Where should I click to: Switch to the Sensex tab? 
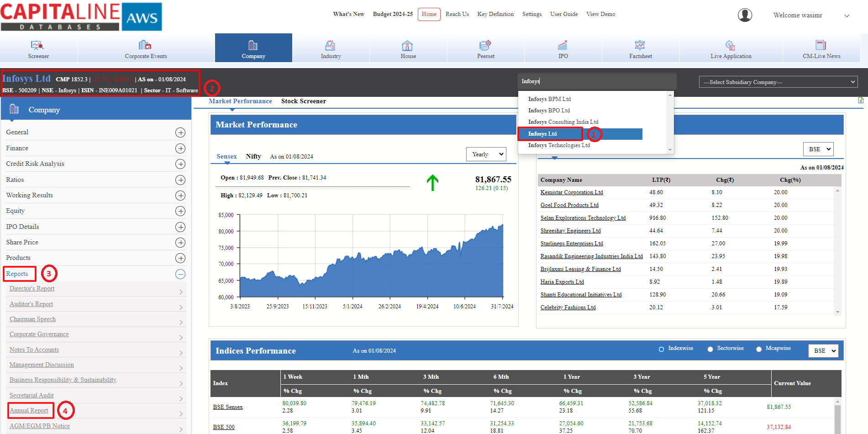226,156
